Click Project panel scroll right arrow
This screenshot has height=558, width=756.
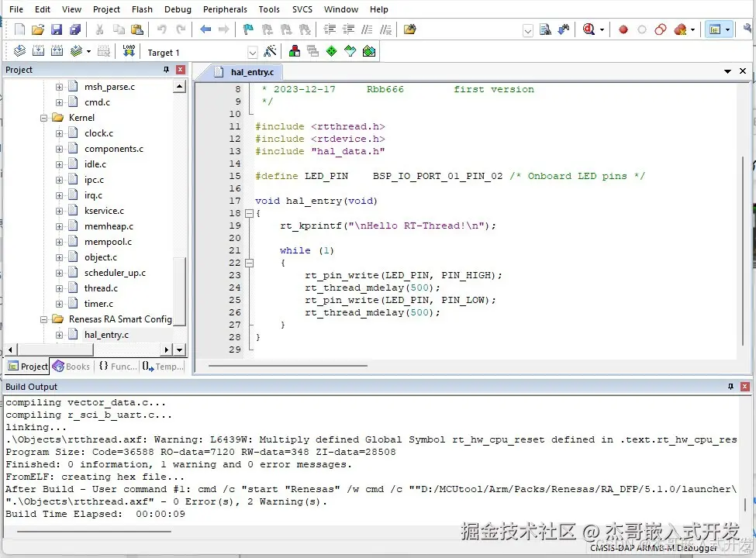click(x=167, y=350)
